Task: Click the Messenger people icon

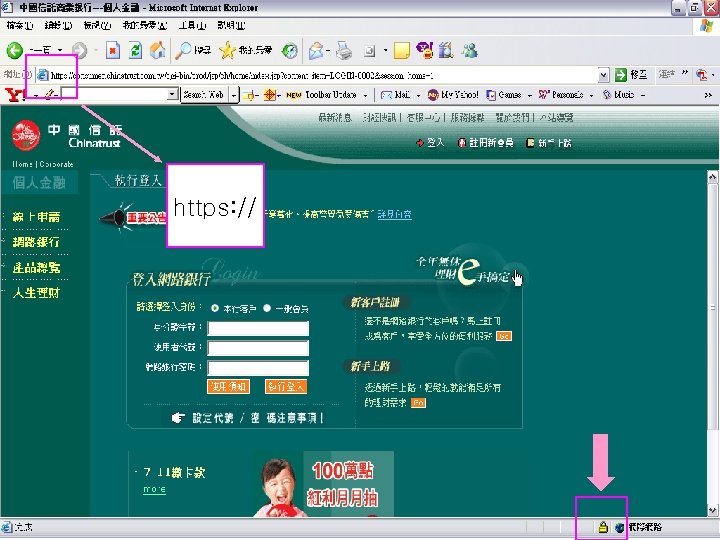Action: pos(470,51)
